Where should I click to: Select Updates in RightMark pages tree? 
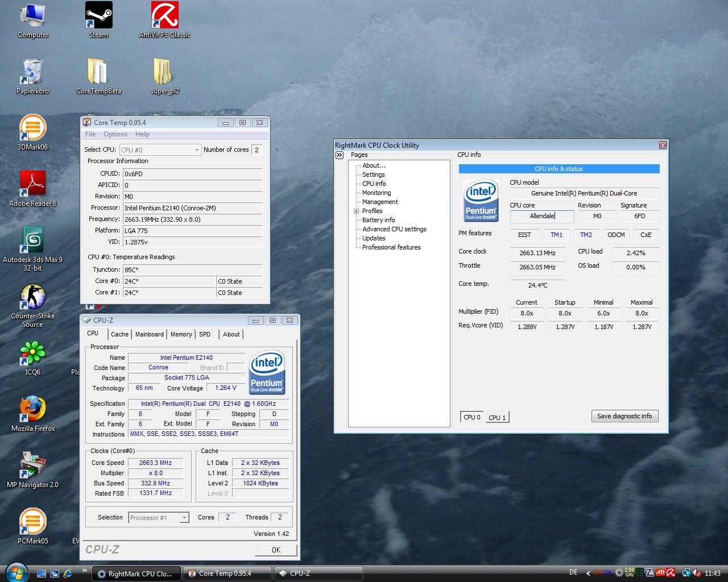(374, 238)
